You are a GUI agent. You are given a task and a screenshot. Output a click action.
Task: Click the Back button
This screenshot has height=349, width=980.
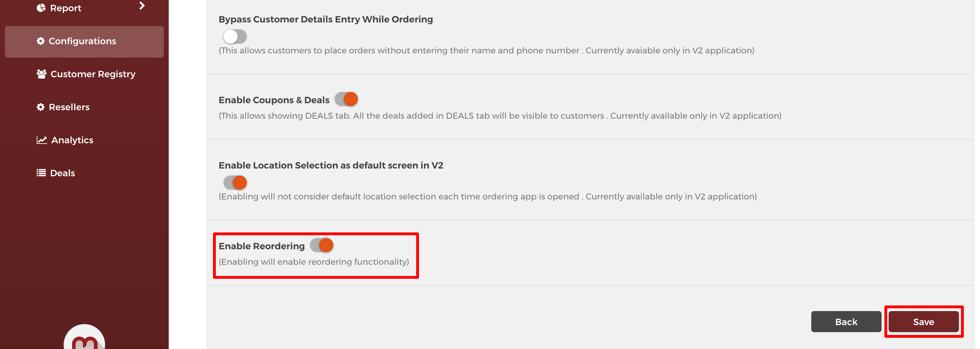(846, 322)
